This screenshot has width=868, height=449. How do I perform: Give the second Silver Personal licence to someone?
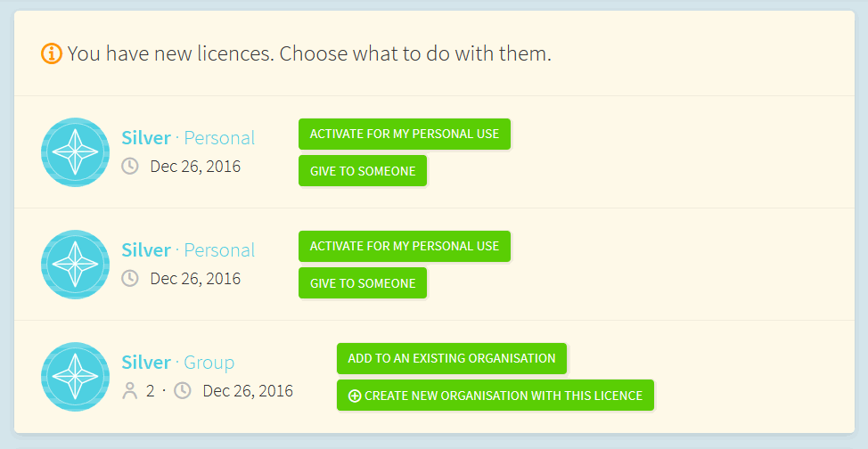click(363, 283)
